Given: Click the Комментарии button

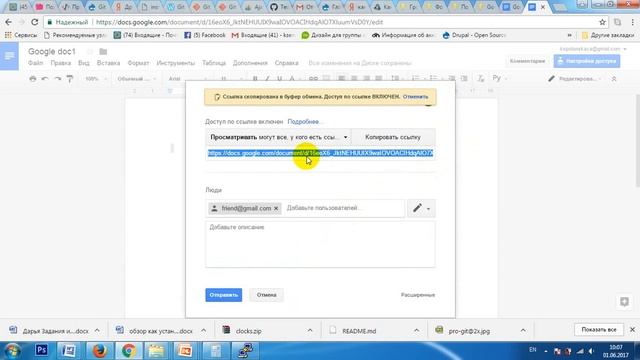Looking at the screenshot, I should (527, 61).
